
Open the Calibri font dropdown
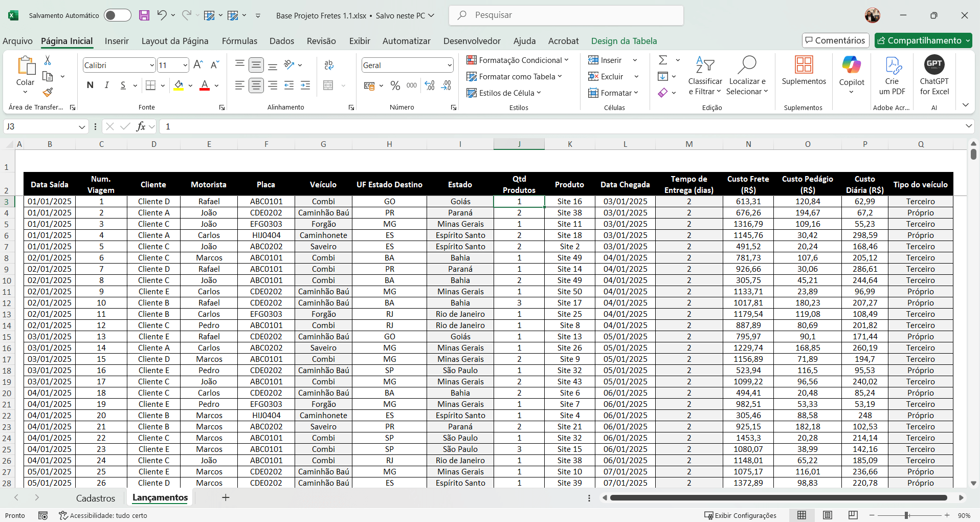click(150, 65)
